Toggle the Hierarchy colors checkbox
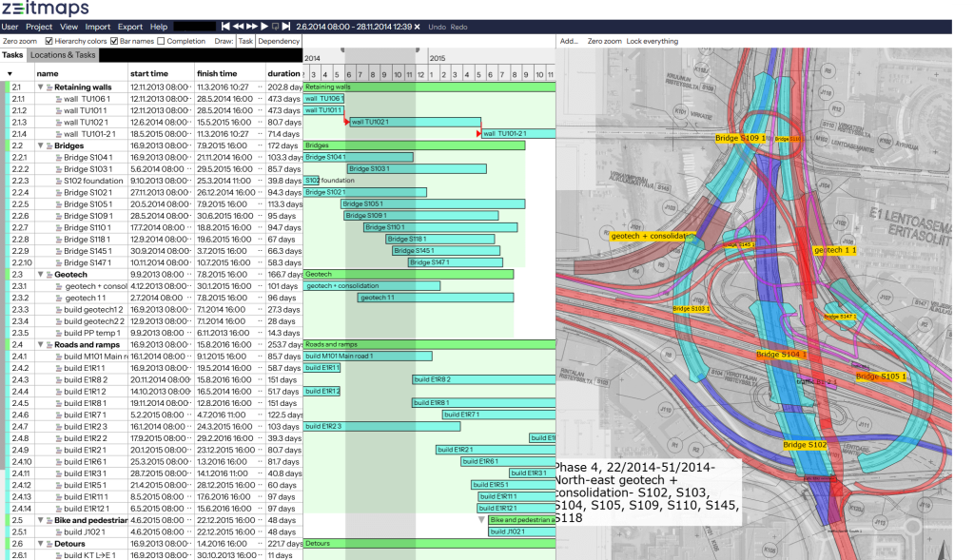Screen dimensions: 974x560 pyautogui.click(x=49, y=41)
